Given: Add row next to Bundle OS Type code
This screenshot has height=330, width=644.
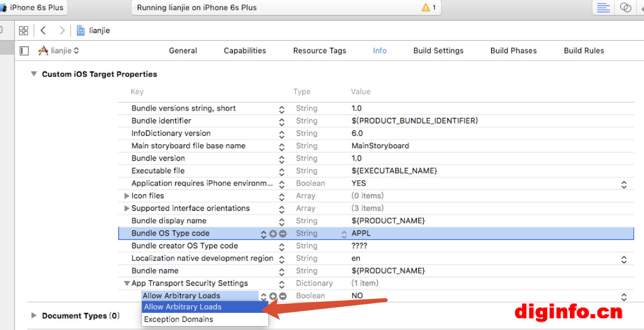Looking at the screenshot, I should pos(273,234).
